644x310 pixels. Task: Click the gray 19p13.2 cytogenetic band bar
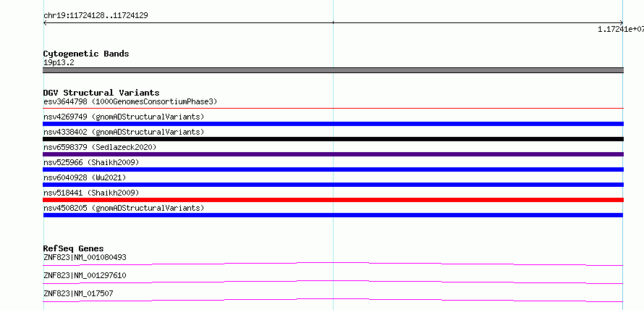333,70
